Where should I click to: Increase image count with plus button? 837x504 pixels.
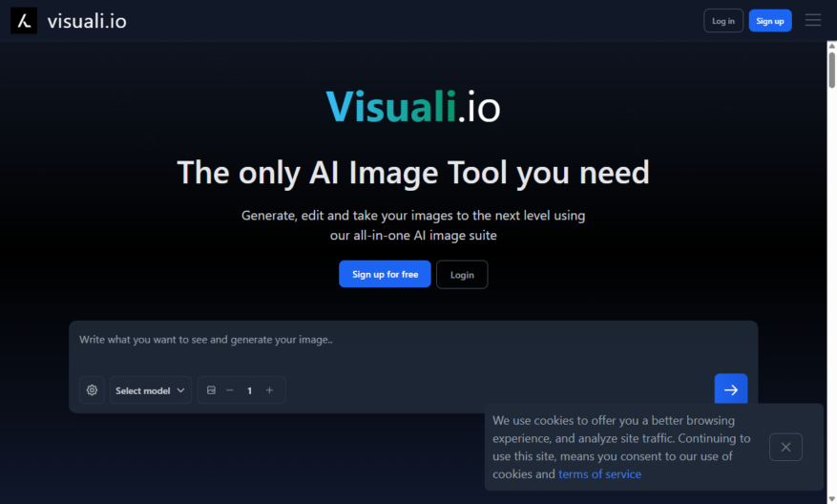269,390
